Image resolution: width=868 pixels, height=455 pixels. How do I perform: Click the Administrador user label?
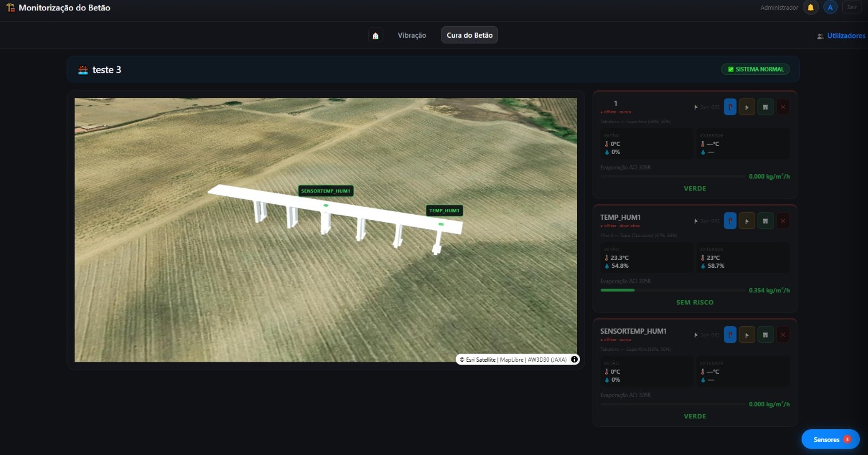click(x=779, y=8)
